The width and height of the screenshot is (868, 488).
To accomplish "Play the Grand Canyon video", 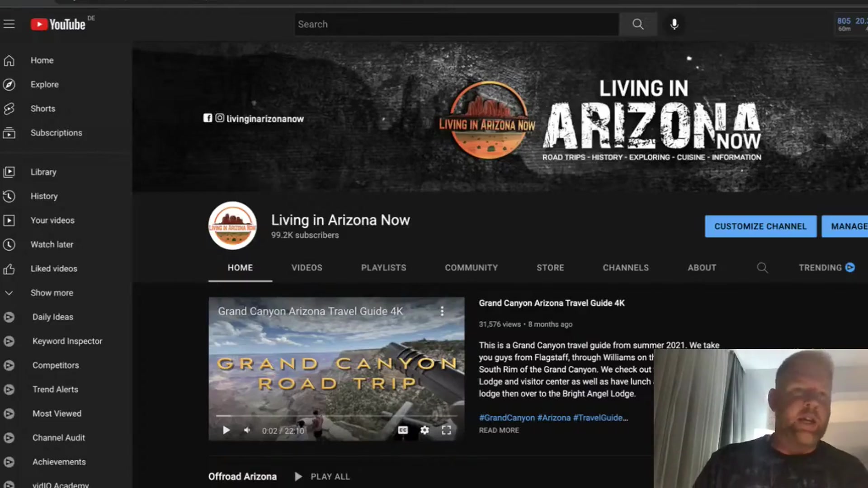I will click(226, 430).
